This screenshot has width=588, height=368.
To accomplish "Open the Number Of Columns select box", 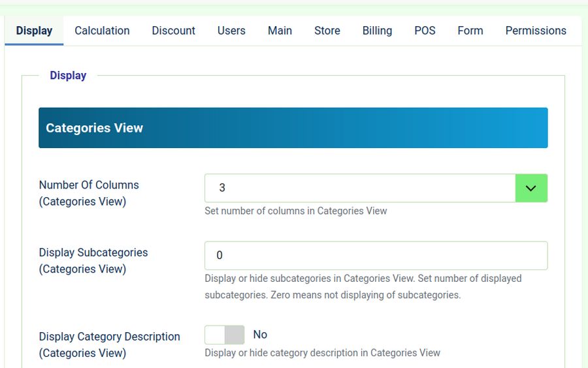I will point(359,188).
